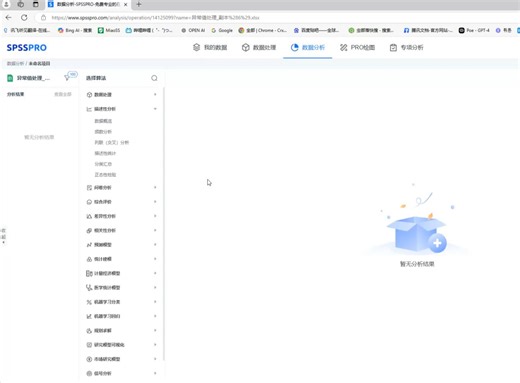Select 列联(交叉)分析 in the algorithm list
Image resolution: width=520 pixels, height=383 pixels.
pyautogui.click(x=112, y=142)
